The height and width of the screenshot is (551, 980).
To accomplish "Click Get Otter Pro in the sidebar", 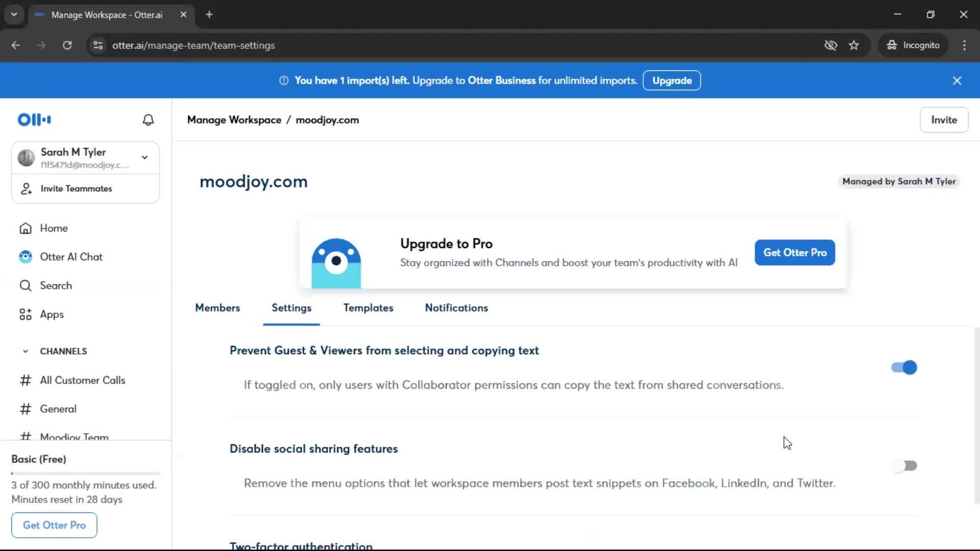I will [x=54, y=525].
